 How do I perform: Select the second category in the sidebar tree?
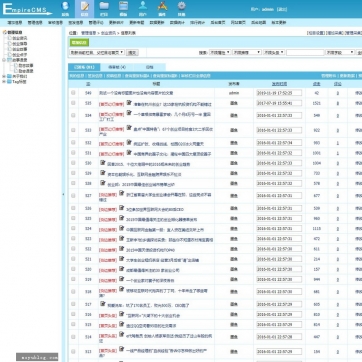pyautogui.click(x=20, y=44)
